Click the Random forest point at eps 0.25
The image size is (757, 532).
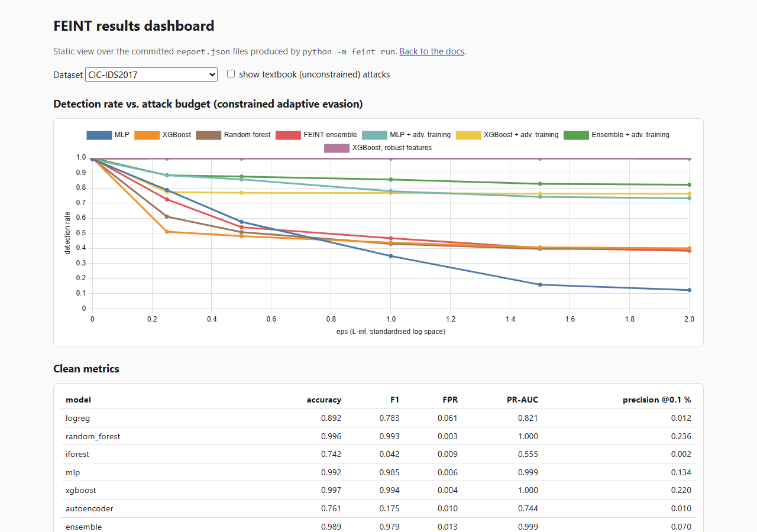167,216
